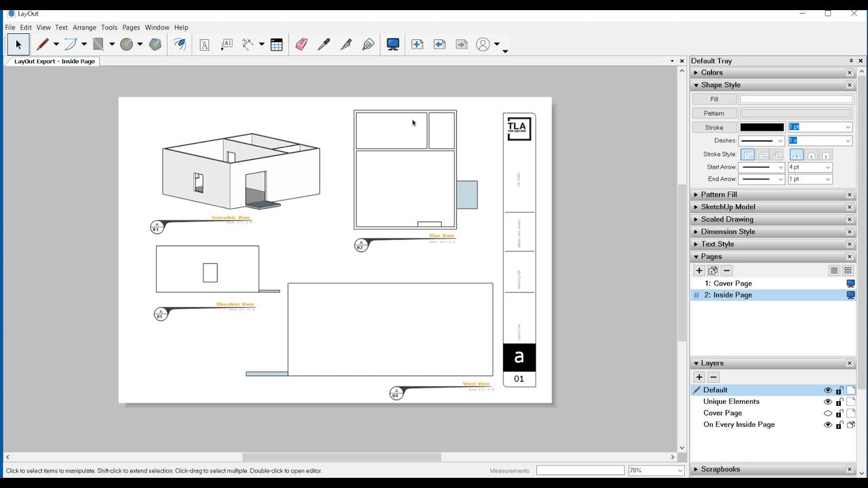The height and width of the screenshot is (488, 868).
Task: Pick the Arc drawing tool
Action: pyautogui.click(x=71, y=45)
